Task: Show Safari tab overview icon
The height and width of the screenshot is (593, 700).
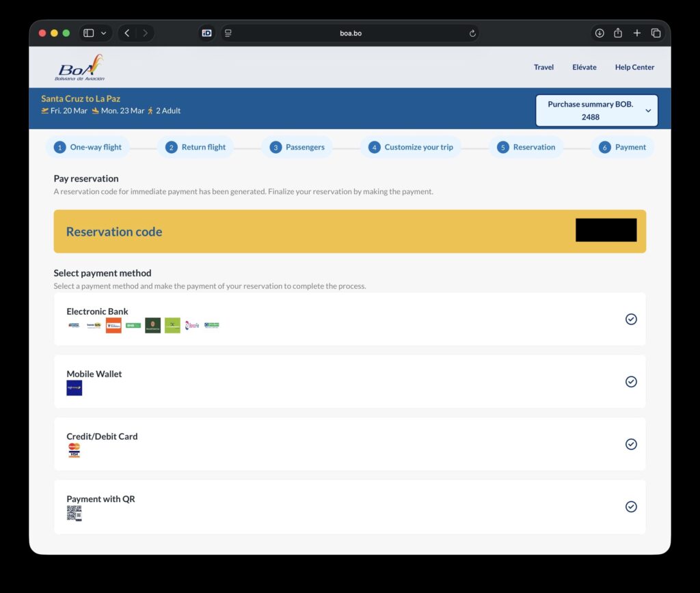Action: [x=656, y=33]
